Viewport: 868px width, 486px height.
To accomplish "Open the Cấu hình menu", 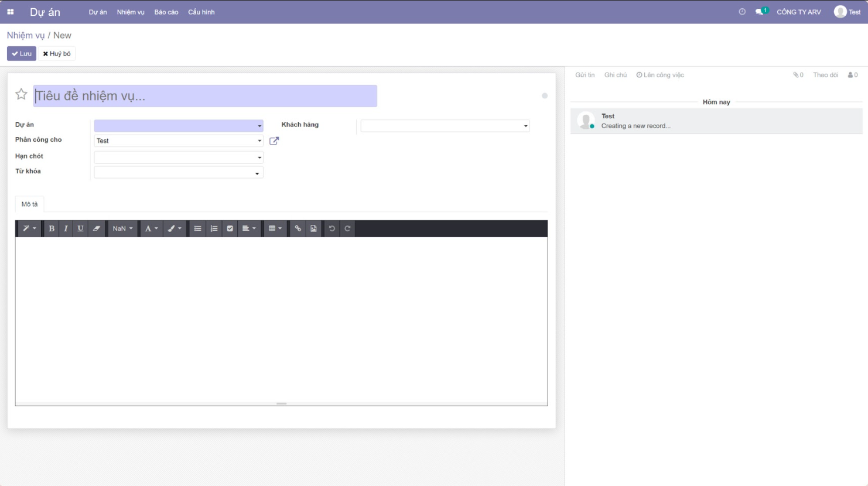I will click(x=201, y=12).
